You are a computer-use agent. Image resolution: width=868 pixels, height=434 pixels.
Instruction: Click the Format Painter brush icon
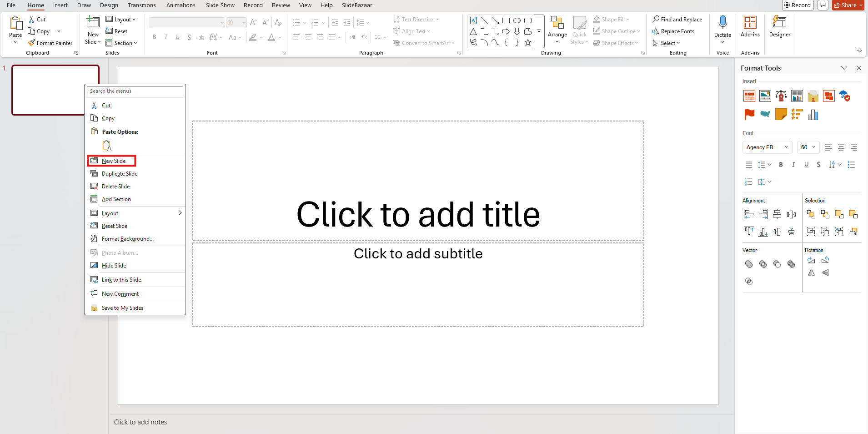(31, 43)
